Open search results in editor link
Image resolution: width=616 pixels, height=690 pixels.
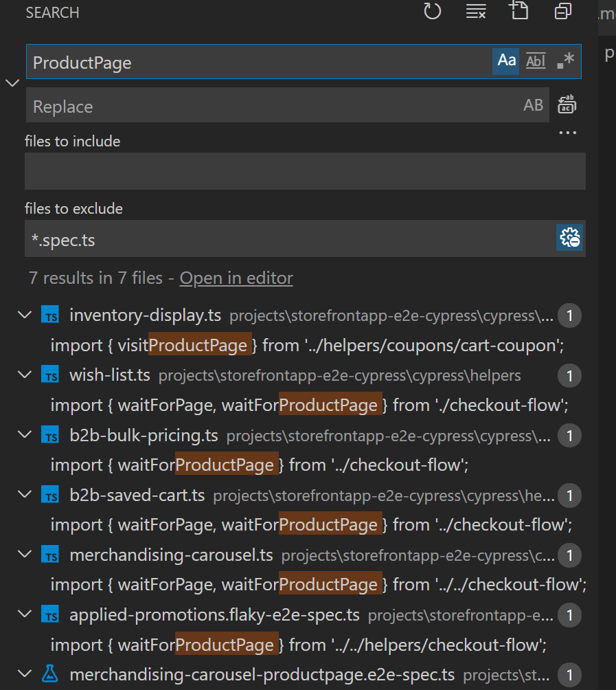click(236, 278)
